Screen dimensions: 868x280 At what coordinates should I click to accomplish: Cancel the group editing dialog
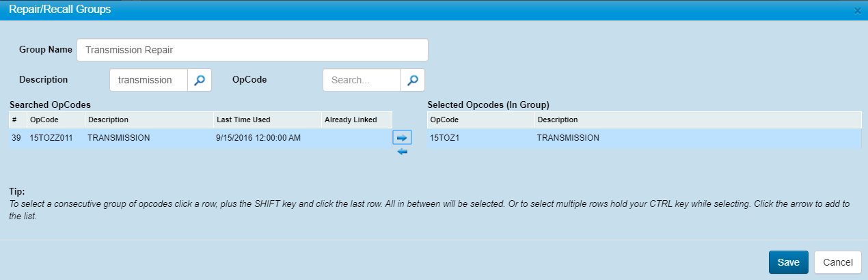837,262
